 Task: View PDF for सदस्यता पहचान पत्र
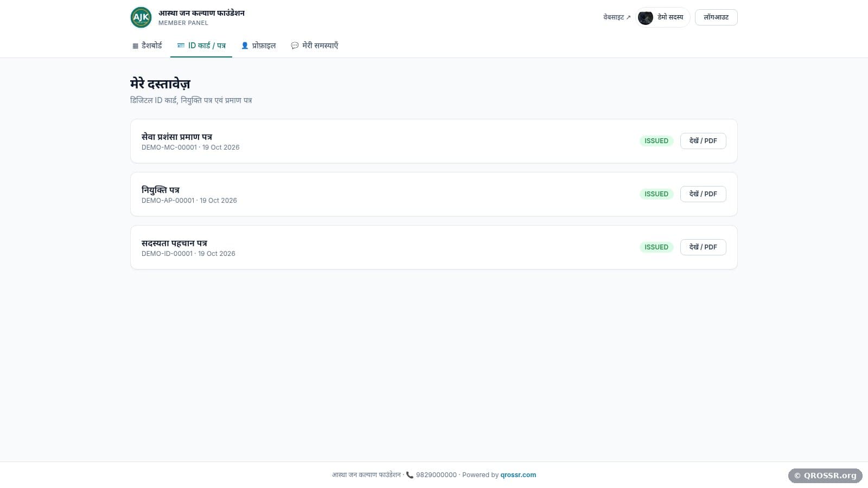coord(703,247)
